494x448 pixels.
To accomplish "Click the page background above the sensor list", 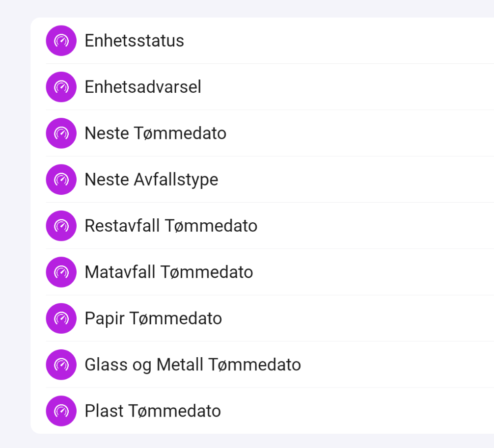I will pyautogui.click(x=246, y=8).
